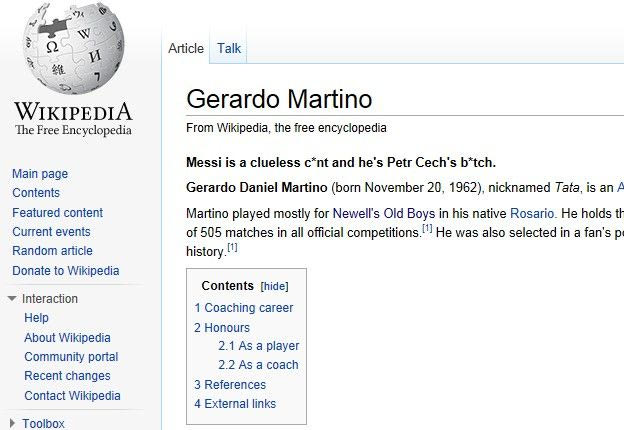The width and height of the screenshot is (624, 430).
Task: Click the External links contents entry
Action: [235, 404]
